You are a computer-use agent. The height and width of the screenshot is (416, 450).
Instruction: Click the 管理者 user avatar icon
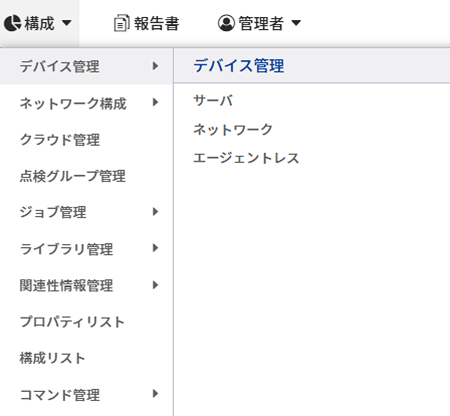[226, 23]
